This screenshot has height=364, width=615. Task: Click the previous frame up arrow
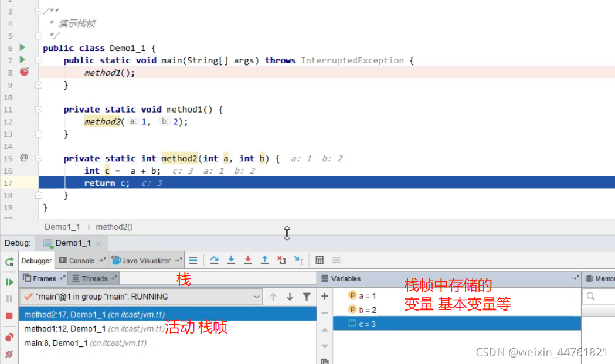273,297
